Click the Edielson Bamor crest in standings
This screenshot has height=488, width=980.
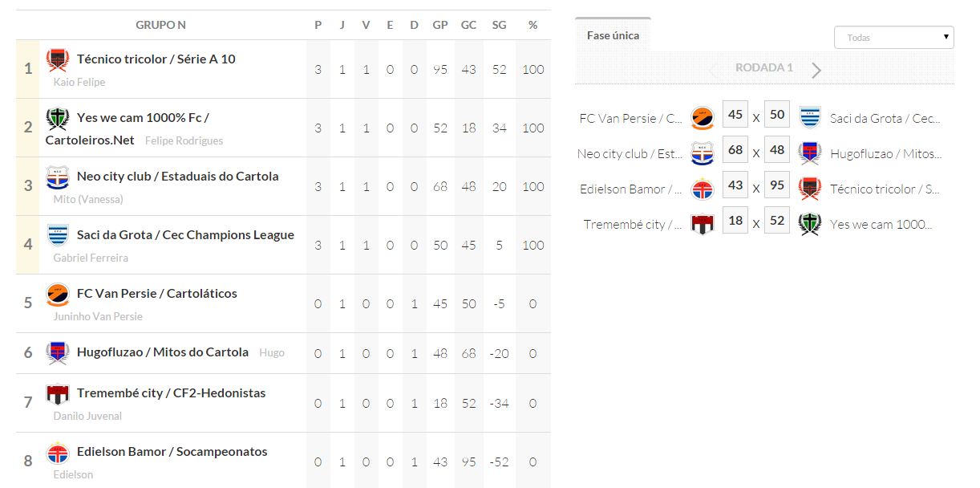click(x=58, y=453)
